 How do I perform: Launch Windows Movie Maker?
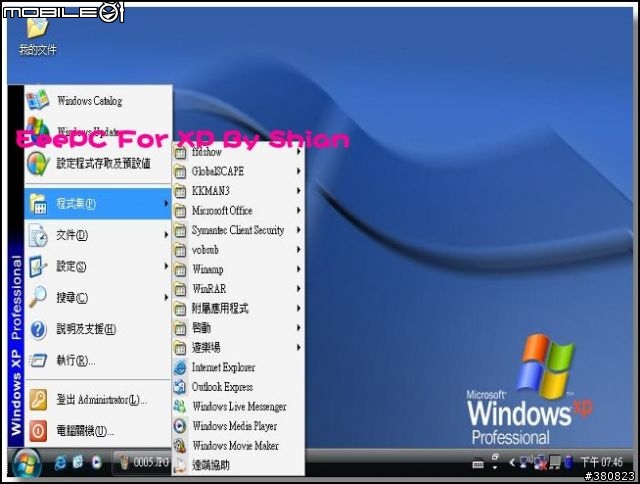click(x=238, y=446)
